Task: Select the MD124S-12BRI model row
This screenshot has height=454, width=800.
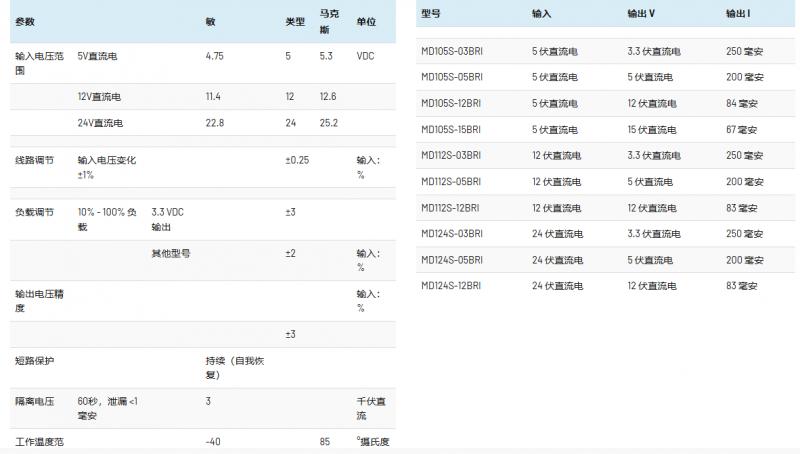Action: tap(452, 285)
